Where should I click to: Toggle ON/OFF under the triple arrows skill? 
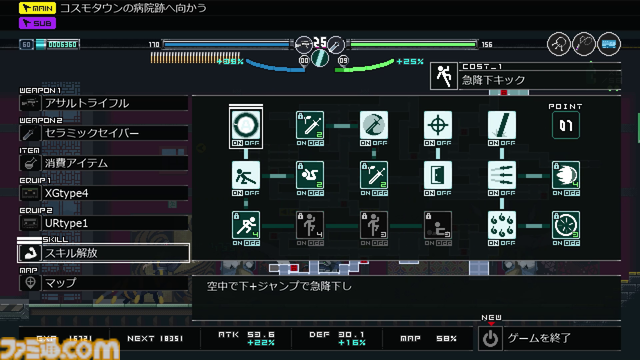click(x=502, y=193)
